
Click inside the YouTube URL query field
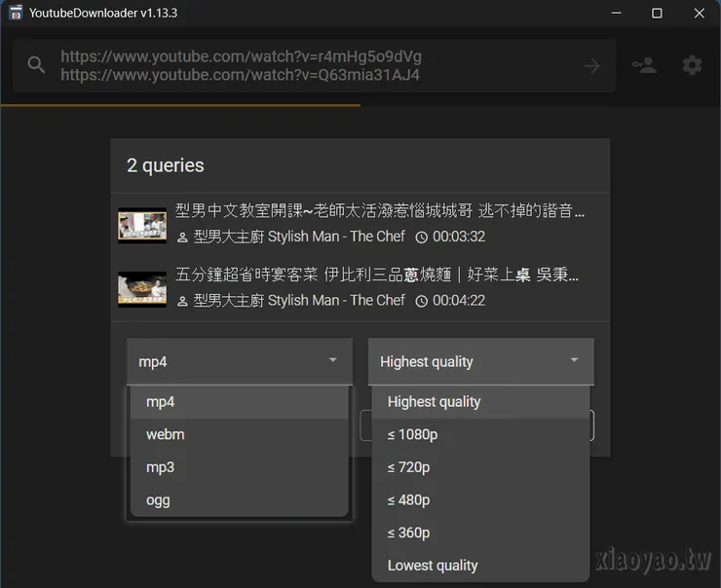[315, 65]
